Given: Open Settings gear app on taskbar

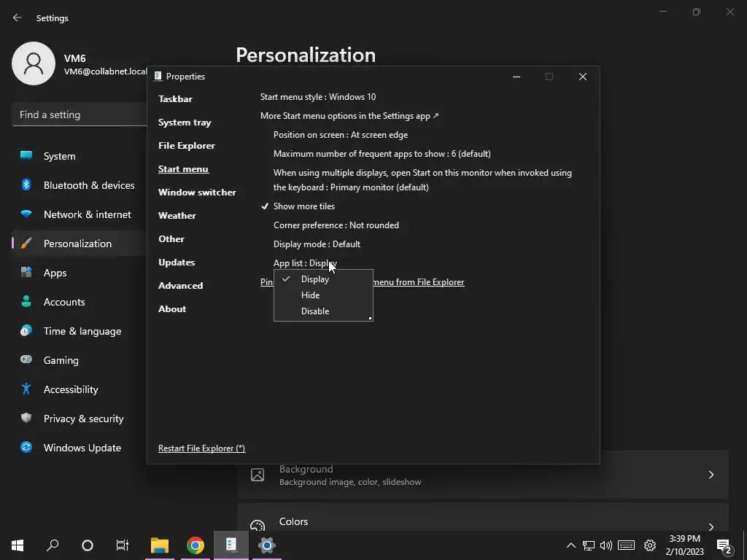Looking at the screenshot, I should (x=267, y=545).
